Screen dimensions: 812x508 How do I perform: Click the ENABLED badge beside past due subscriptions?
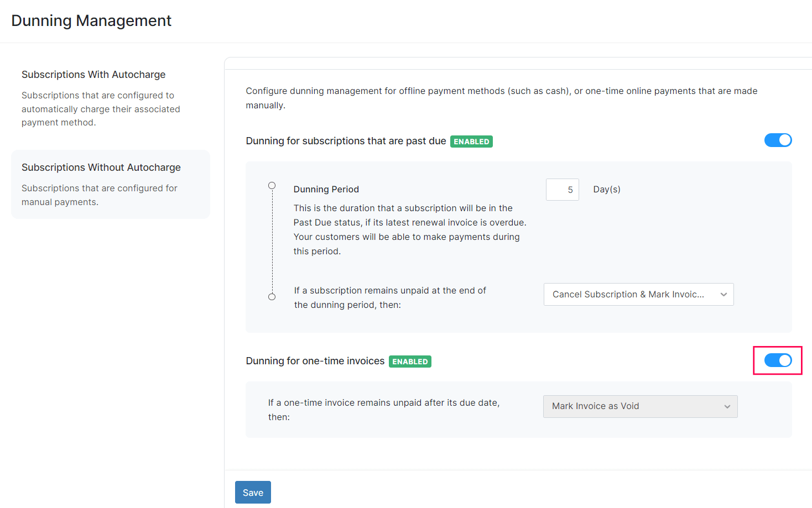471,142
